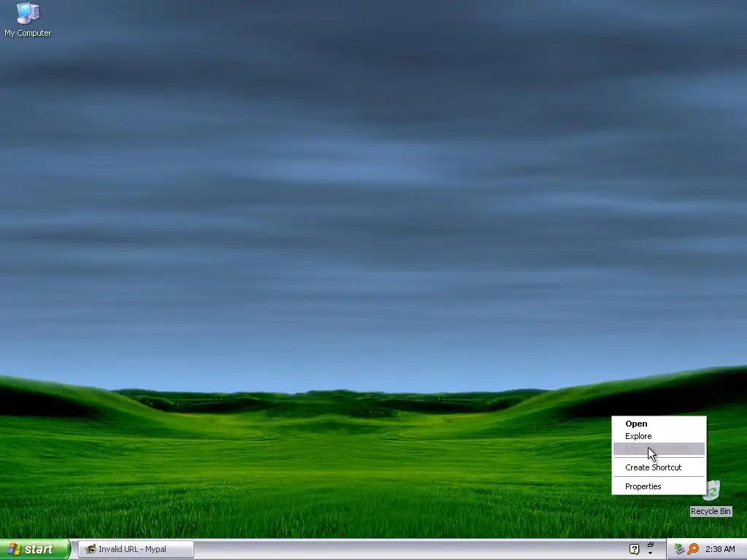
Task: Click the Safely Remove Hardware tray icon
Action: (x=679, y=549)
